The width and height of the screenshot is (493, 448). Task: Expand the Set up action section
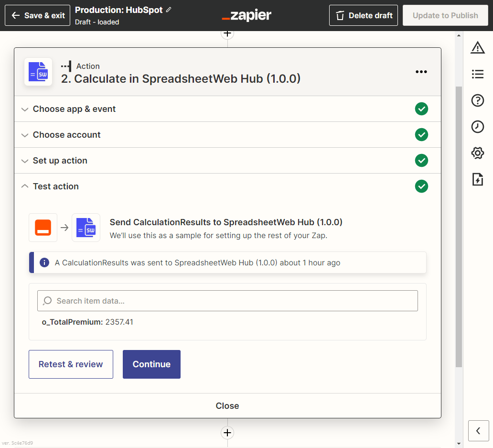60,161
